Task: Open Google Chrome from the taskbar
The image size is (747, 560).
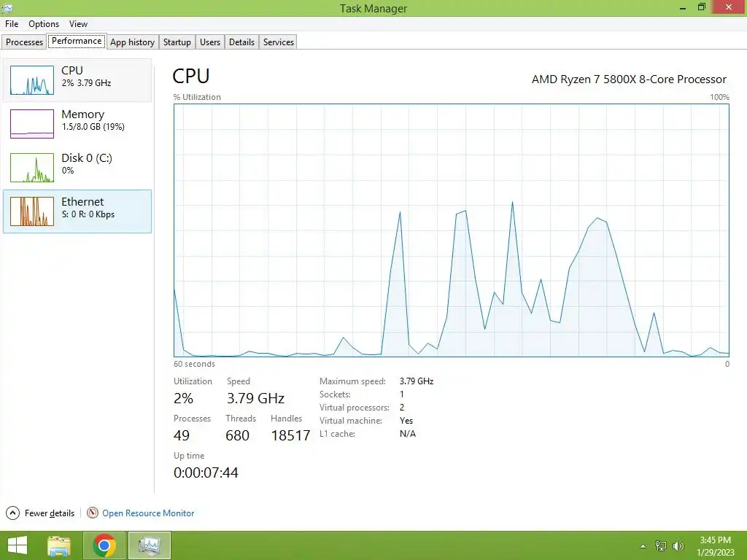Action: [104, 545]
